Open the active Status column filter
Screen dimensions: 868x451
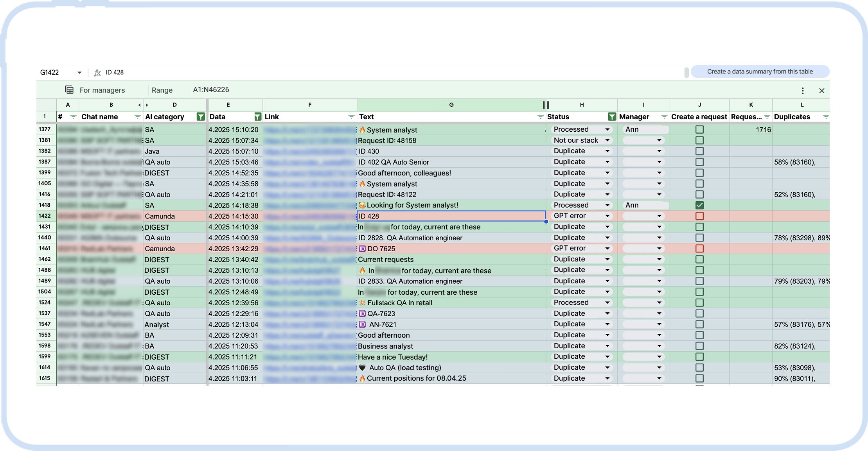tap(612, 117)
